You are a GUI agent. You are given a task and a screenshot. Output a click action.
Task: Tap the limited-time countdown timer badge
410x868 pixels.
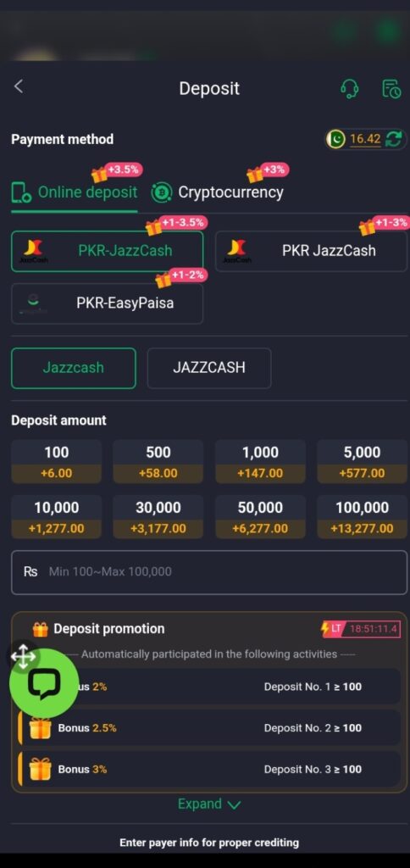(x=360, y=629)
